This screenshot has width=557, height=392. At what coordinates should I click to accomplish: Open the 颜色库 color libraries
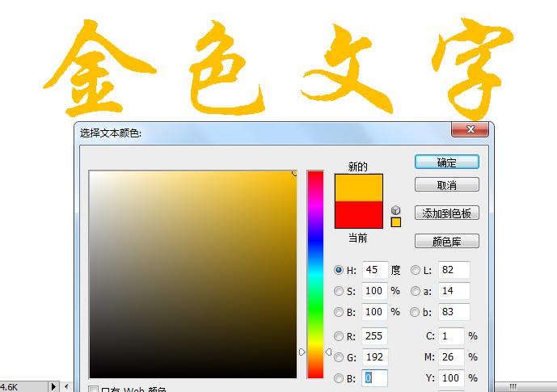[447, 242]
